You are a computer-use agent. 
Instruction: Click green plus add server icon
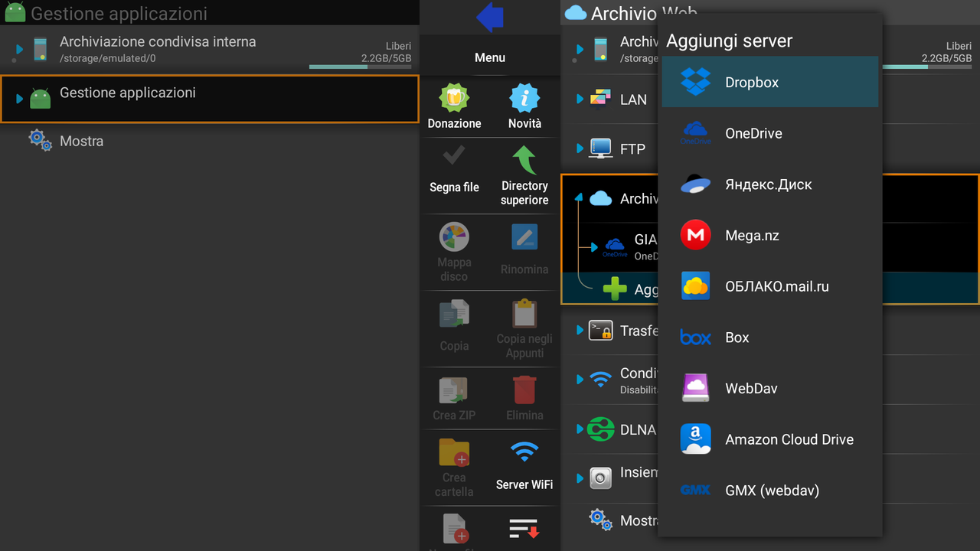(615, 289)
